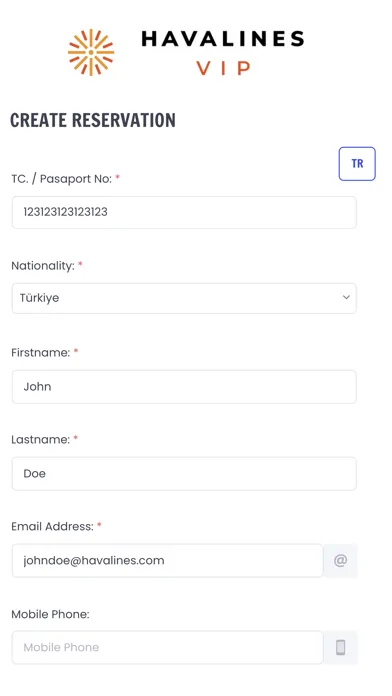Click the CREATE RESERVATION heading
The image size is (392, 696).
click(93, 120)
